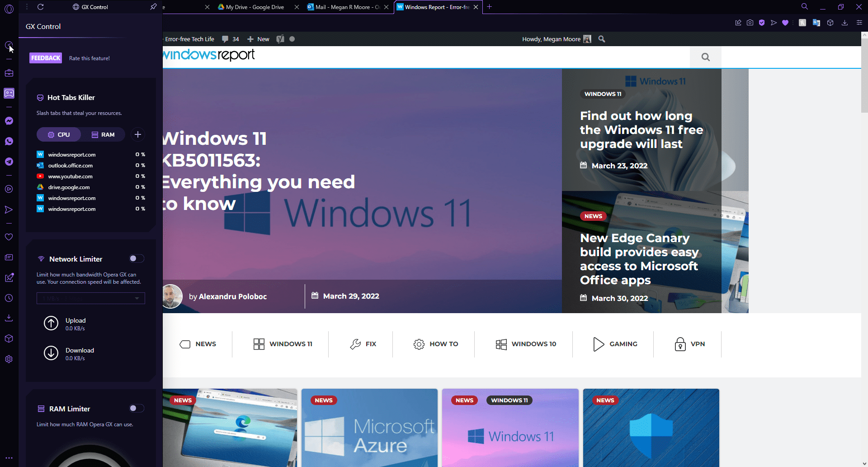The width and height of the screenshot is (868, 467).
Task: Enable the Network Limiter switch
Action: [137, 258]
